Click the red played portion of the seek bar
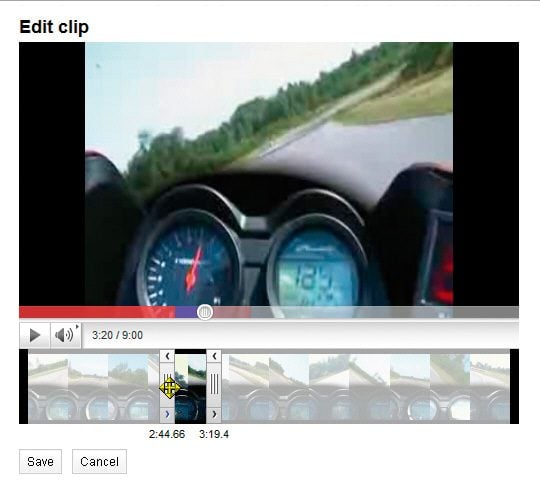The image size is (540, 493). [97, 312]
